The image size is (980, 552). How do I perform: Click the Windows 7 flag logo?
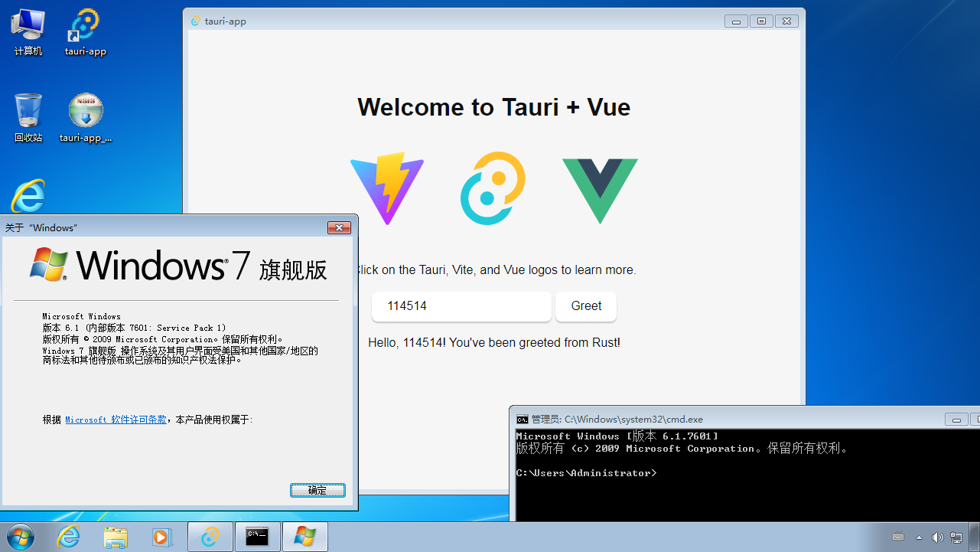(x=48, y=264)
